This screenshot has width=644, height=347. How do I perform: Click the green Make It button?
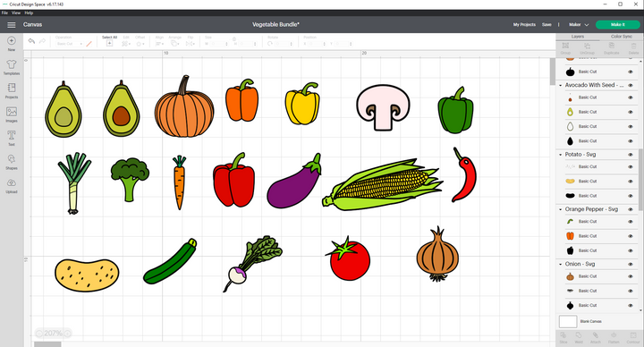click(x=618, y=25)
